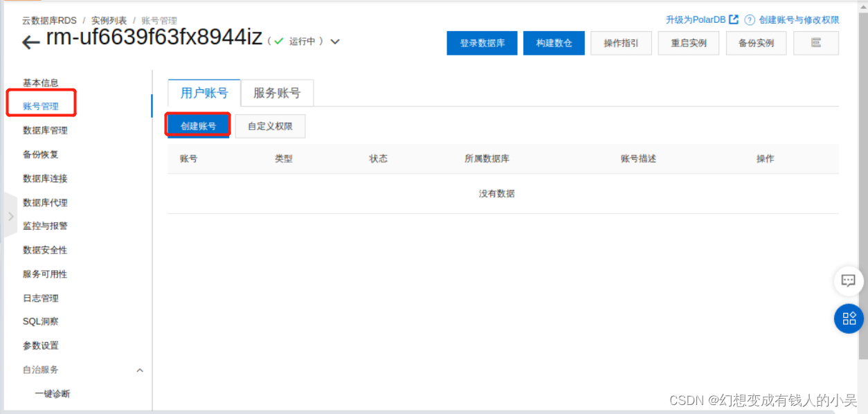Image resolution: width=868 pixels, height=414 pixels.
Task: Click the 重启实例 button
Action: click(689, 43)
